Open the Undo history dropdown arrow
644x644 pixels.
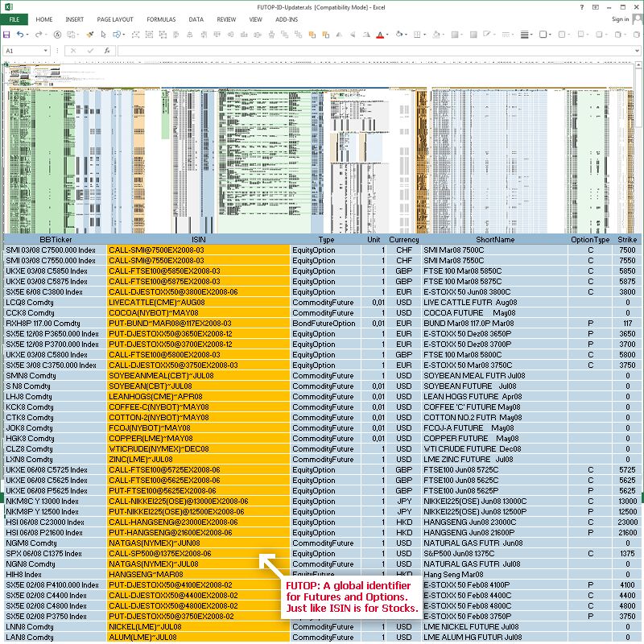[27, 35]
